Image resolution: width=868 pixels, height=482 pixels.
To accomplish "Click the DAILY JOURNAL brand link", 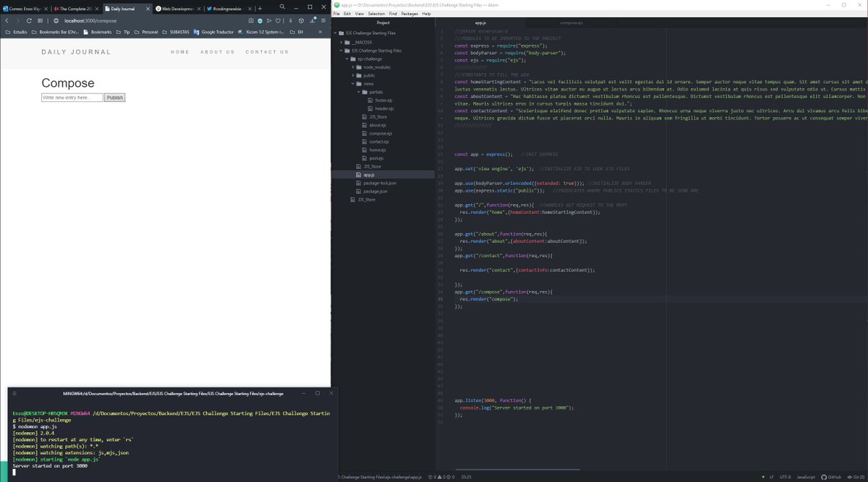I will click(76, 52).
